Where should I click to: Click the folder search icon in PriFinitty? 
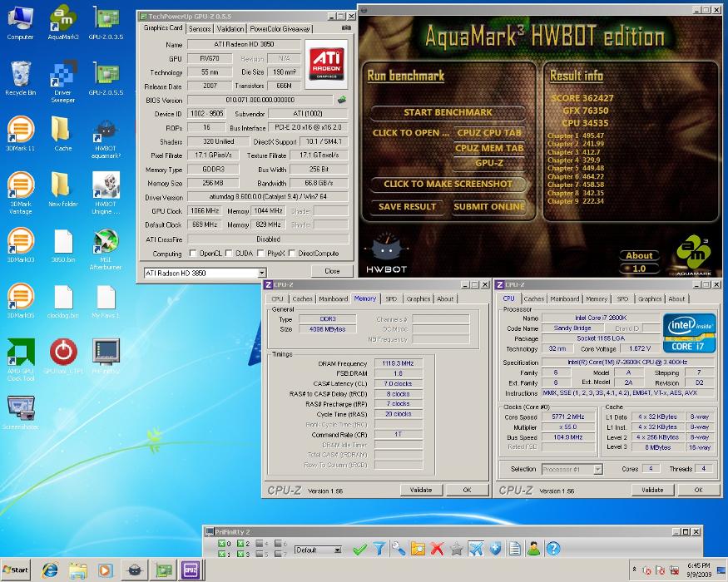click(418, 550)
